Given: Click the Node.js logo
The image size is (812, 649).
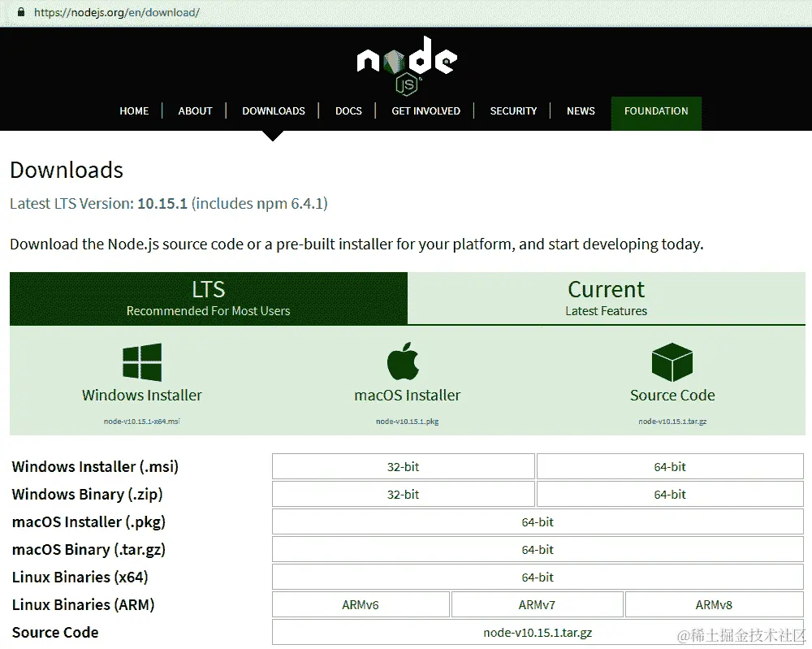Looking at the screenshot, I should (407, 66).
